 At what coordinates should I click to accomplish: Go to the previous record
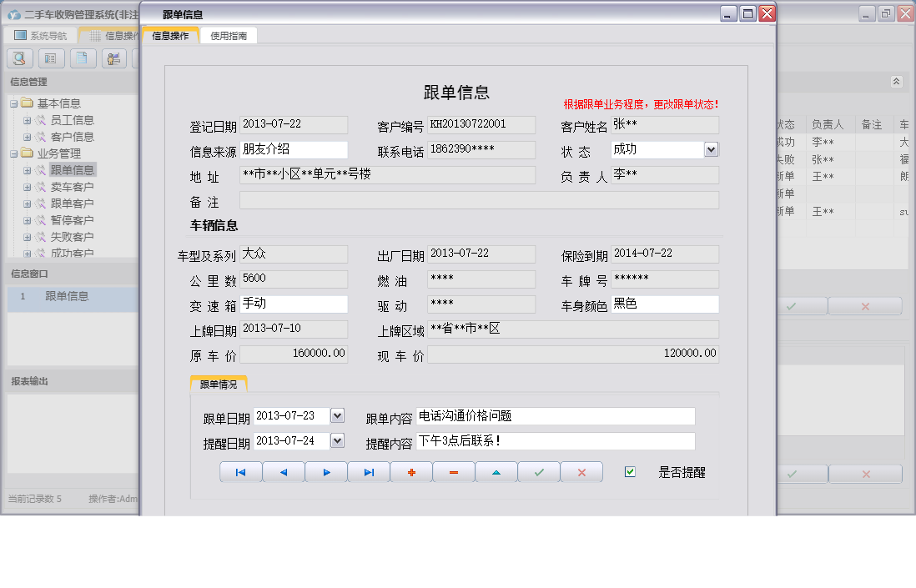point(283,471)
